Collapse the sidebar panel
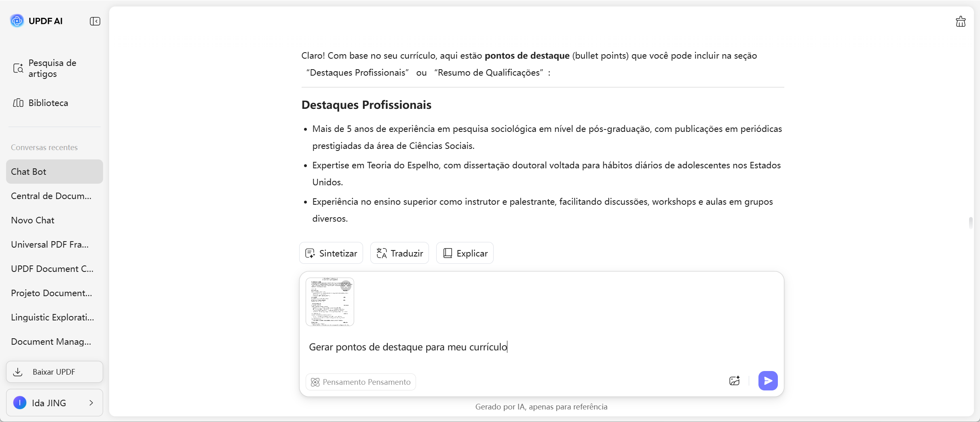Viewport: 980px width, 422px height. (x=95, y=21)
